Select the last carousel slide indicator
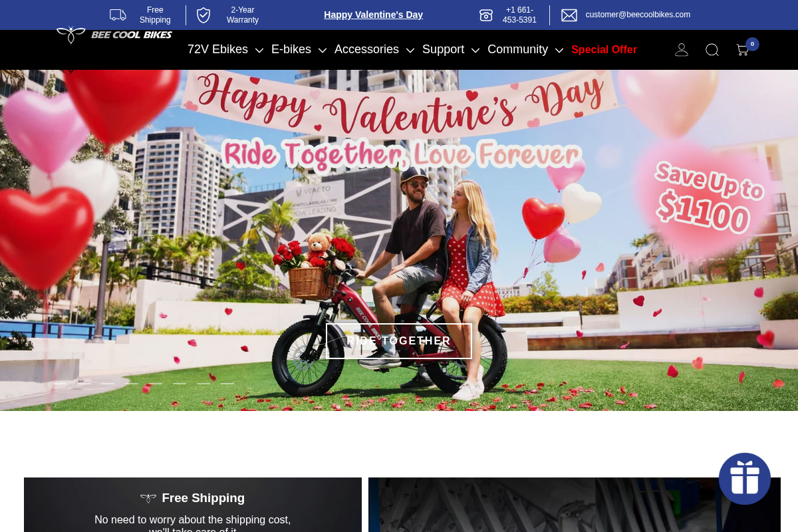Viewport: 798px width, 532px height. coord(227,383)
